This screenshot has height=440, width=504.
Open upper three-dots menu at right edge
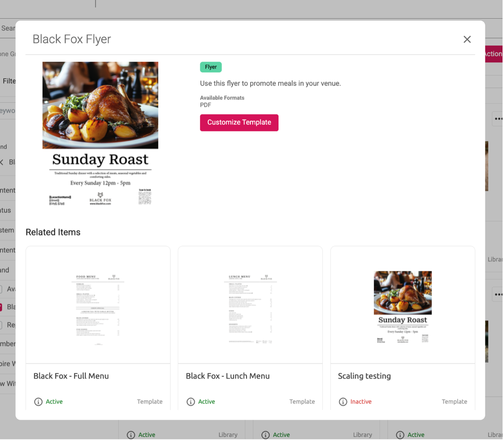pos(498,119)
